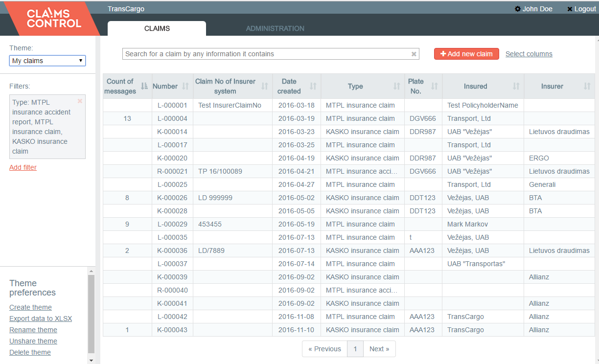
Task: Sort by Type column arrows
Action: 397,86
